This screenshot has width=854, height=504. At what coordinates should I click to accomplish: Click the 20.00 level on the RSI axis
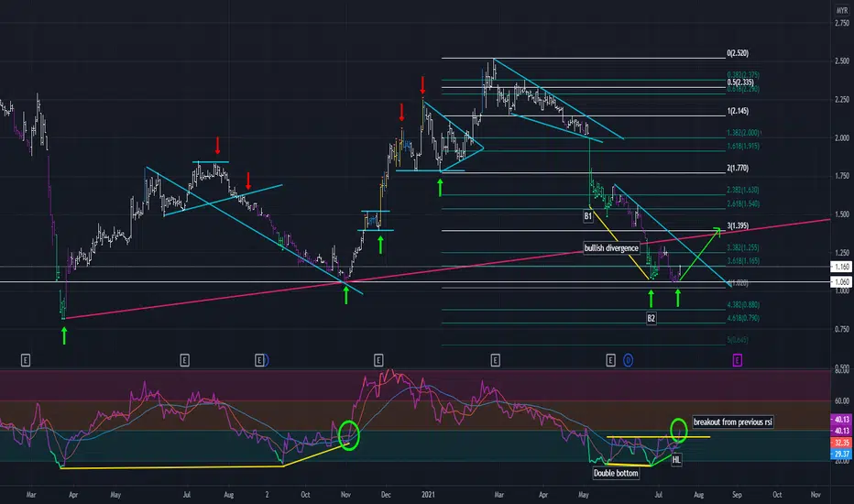point(842,461)
